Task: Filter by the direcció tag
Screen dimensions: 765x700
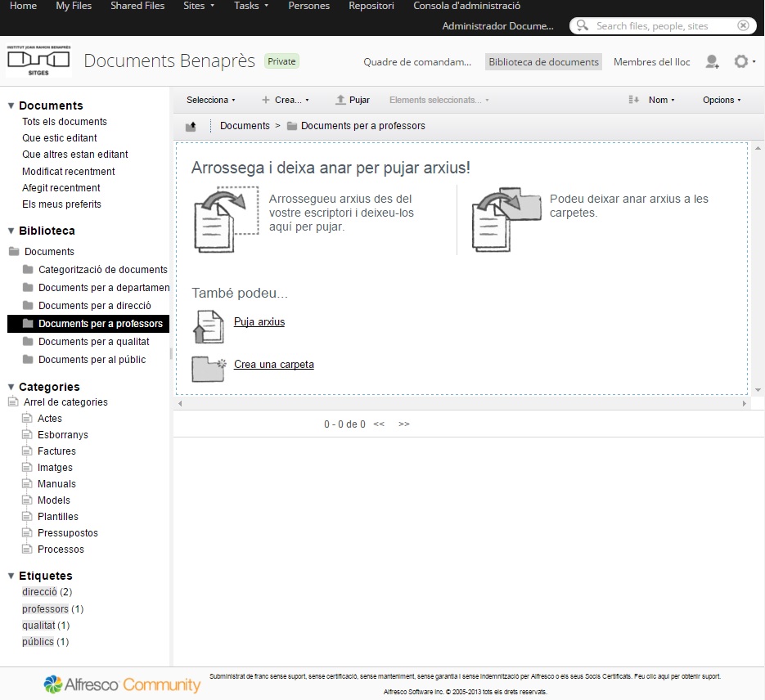Action: [39, 592]
